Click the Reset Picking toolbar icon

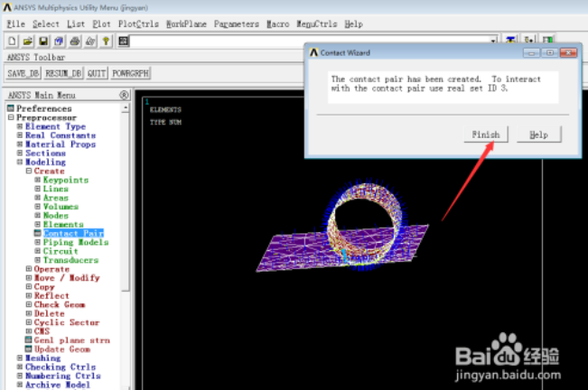[x=529, y=40]
